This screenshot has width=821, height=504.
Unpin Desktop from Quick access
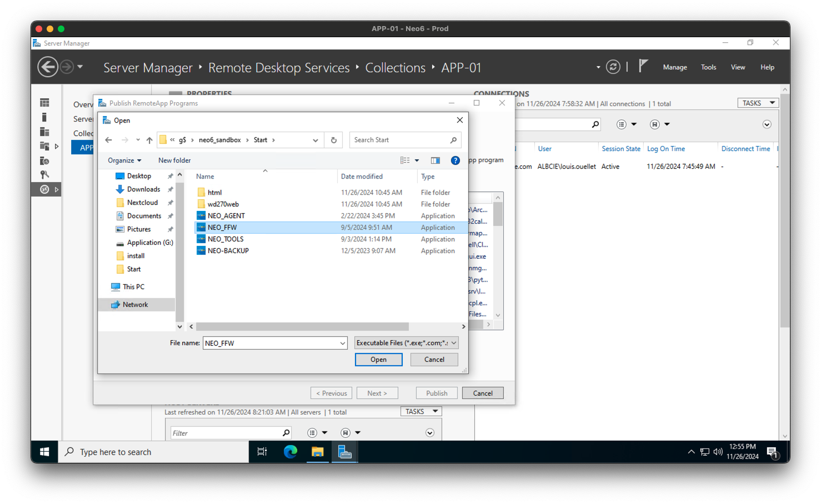171,175
